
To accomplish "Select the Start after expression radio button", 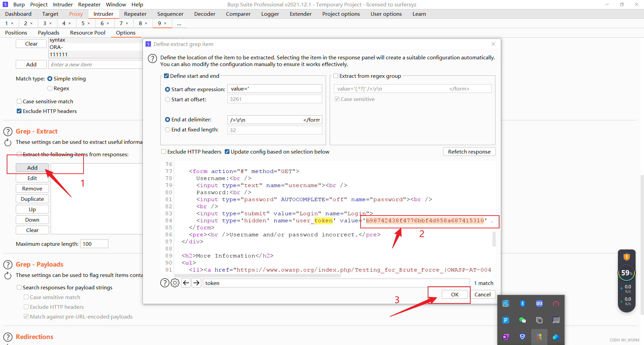I will pos(167,90).
